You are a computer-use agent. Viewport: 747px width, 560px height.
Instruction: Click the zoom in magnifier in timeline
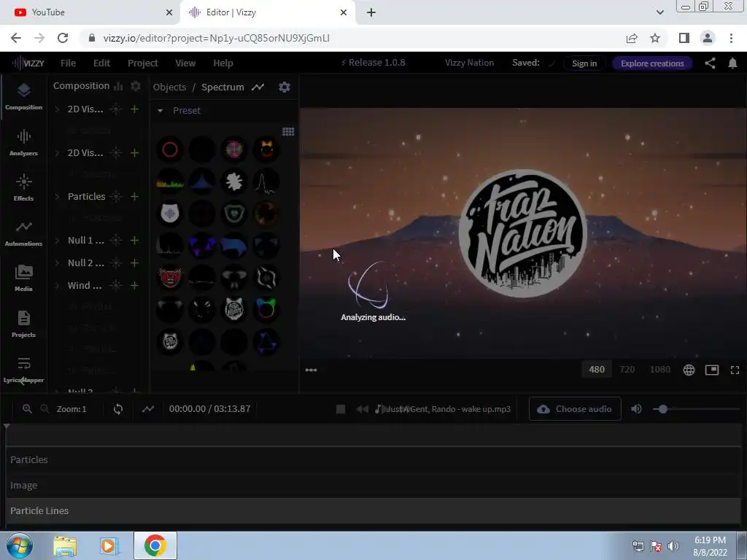pos(27,409)
